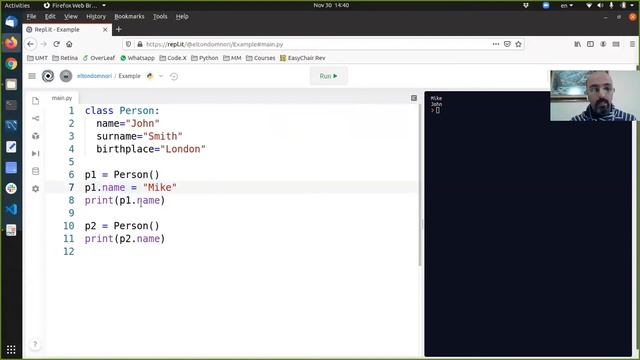
Task: Open the Debugger step icon in sidebar
Action: pyautogui.click(x=36, y=153)
